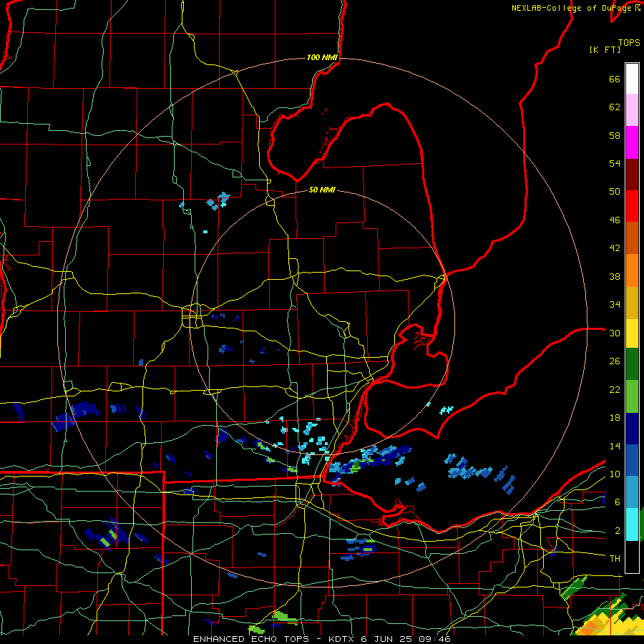The image size is (644, 644).
Task: Click the dark red 54 kft swatch
Action: click(632, 174)
